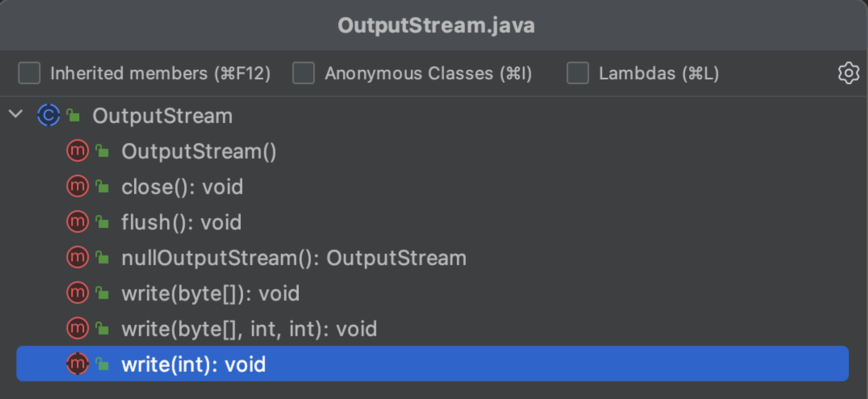Screen dimensions: 868x399
Task: Click public visibility icon beside OutputStream class
Action: point(74,115)
